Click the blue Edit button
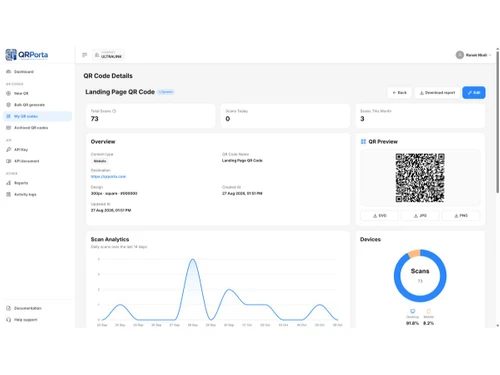500x375 pixels. coord(474,93)
